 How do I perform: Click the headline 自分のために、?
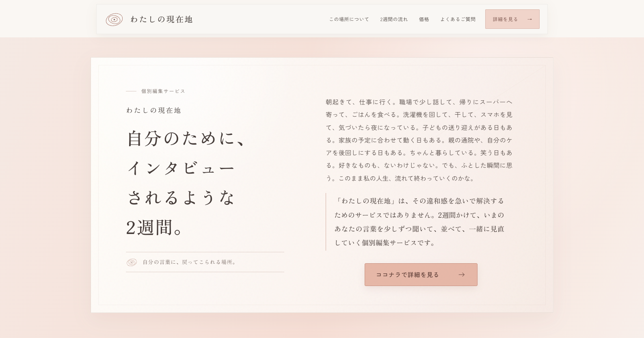point(187,138)
